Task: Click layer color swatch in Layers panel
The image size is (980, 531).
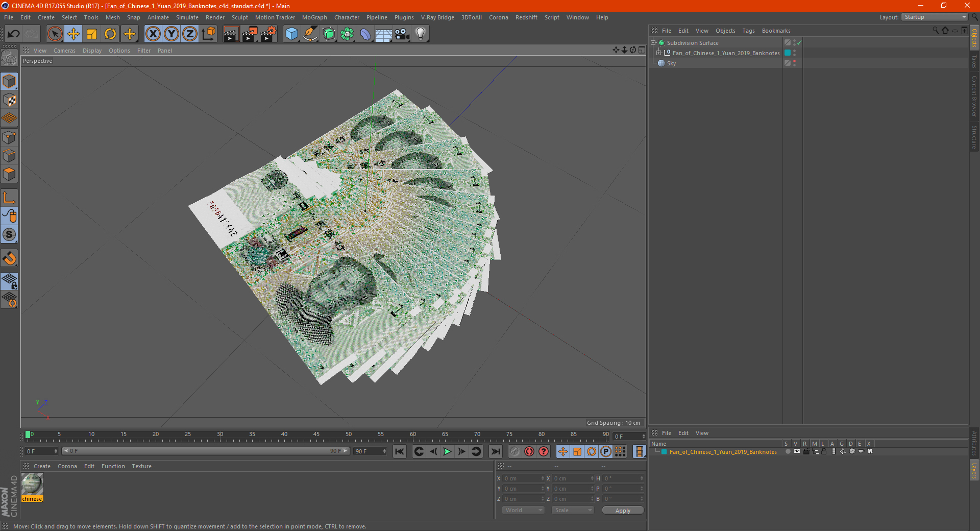Action: point(664,452)
